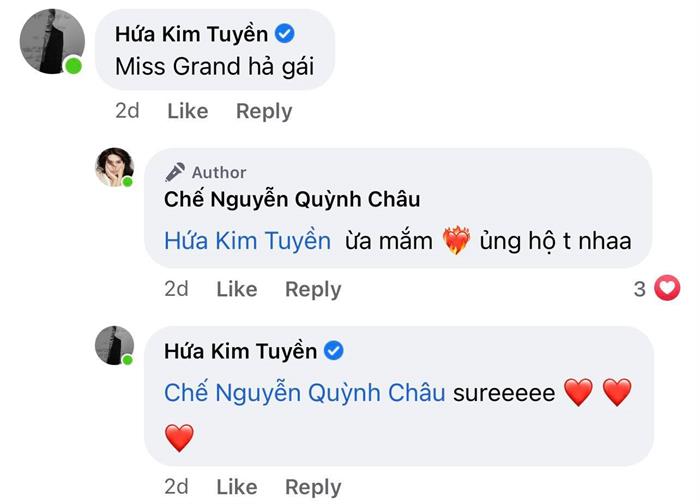
Task: Open the heart reaction icon beside count 3
Action: 666,289
